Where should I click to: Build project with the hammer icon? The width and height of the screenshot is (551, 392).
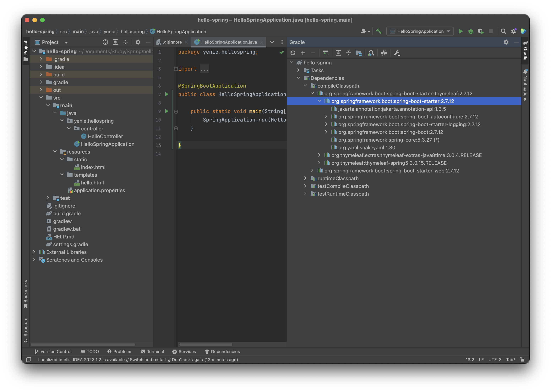[x=379, y=31]
